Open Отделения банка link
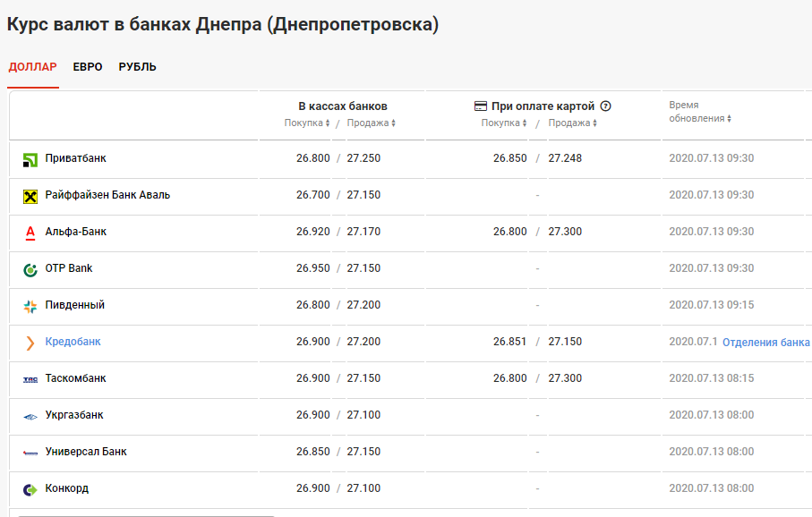The image size is (812, 517). pyautogui.click(x=766, y=342)
